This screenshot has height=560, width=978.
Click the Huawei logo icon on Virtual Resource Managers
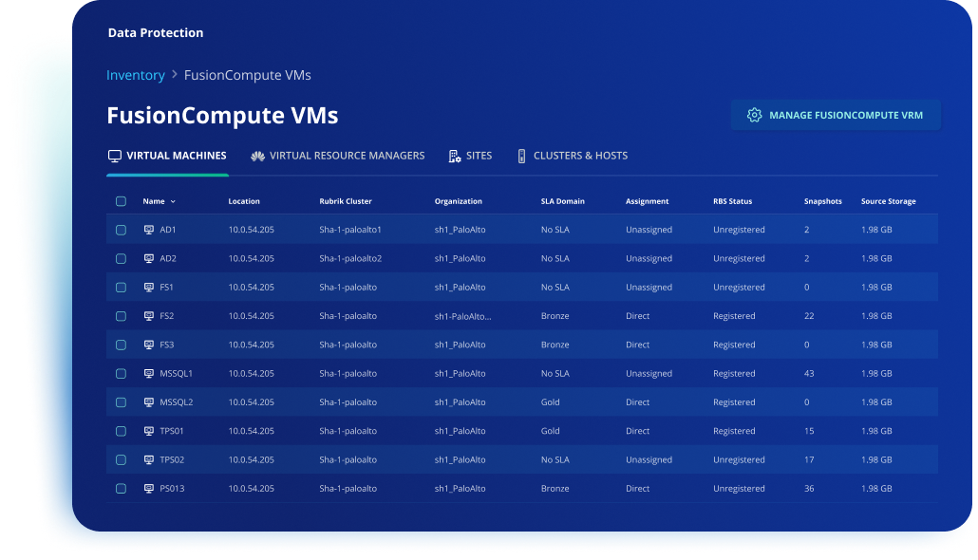click(x=257, y=156)
